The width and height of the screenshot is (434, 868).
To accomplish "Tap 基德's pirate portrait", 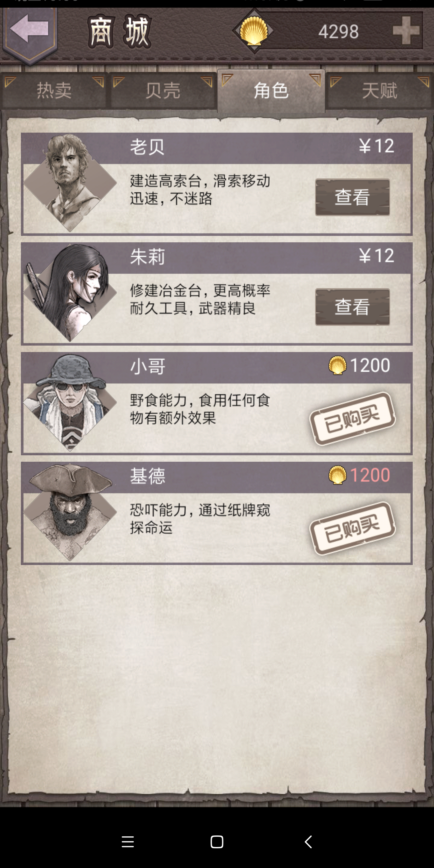I will (x=70, y=512).
